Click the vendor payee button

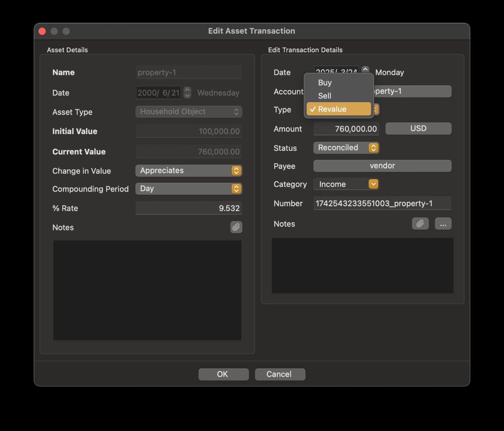point(382,166)
